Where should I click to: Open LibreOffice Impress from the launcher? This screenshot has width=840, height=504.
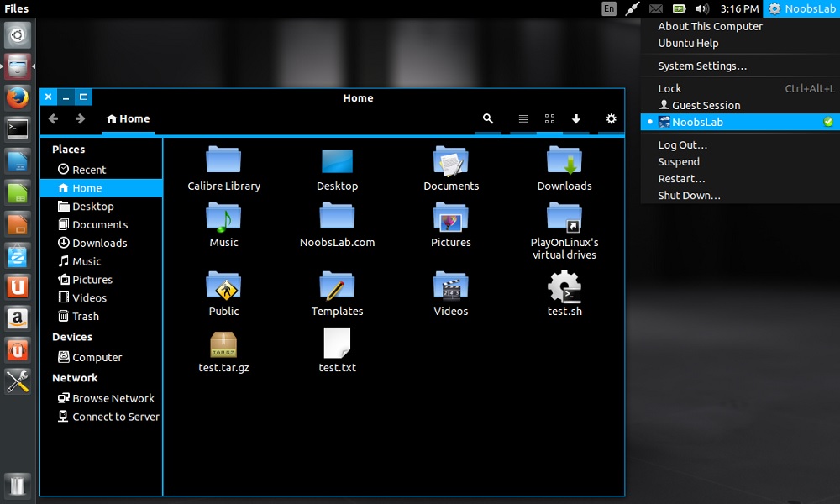(17, 224)
